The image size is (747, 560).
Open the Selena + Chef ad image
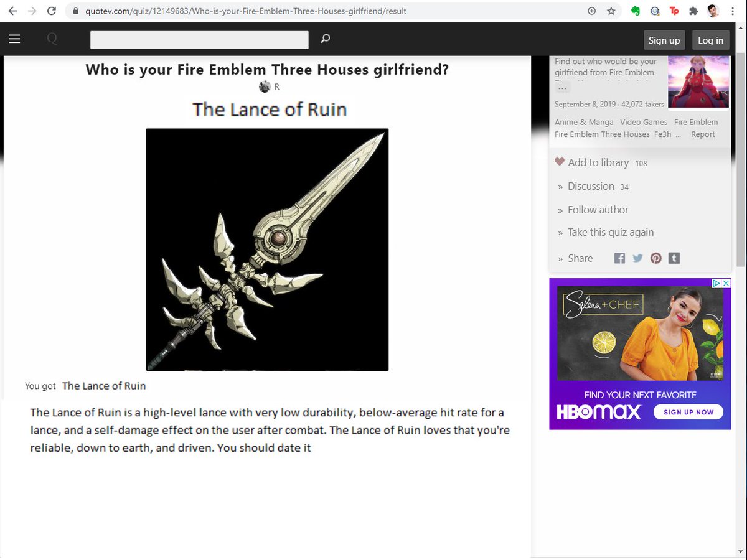pyautogui.click(x=640, y=333)
